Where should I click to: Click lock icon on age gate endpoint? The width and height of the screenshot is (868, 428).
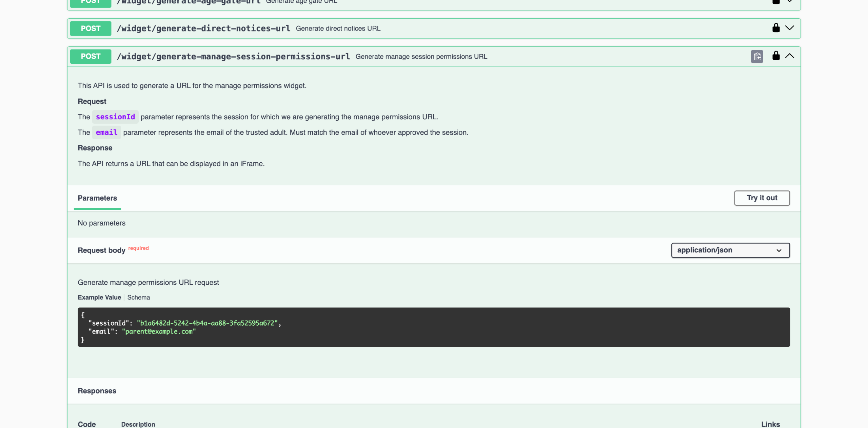776,2
